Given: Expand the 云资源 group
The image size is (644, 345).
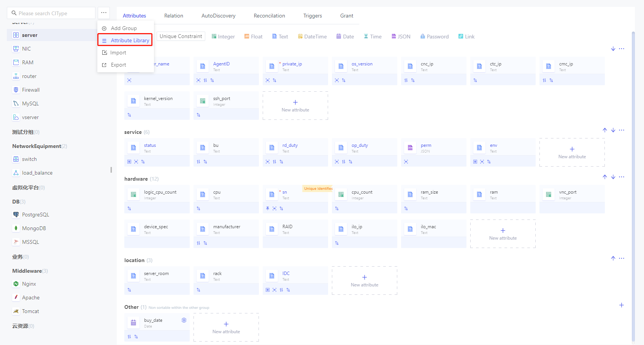Looking at the screenshot, I should tap(23, 326).
